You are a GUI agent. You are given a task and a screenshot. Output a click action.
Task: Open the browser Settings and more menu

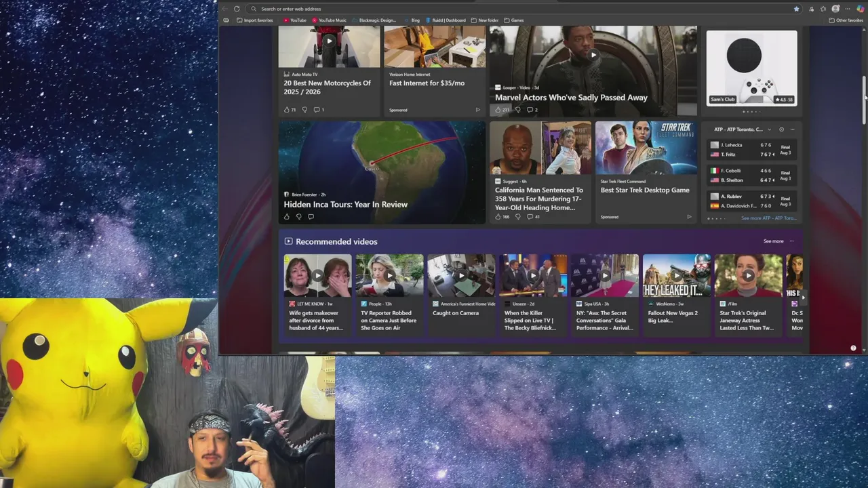848,9
